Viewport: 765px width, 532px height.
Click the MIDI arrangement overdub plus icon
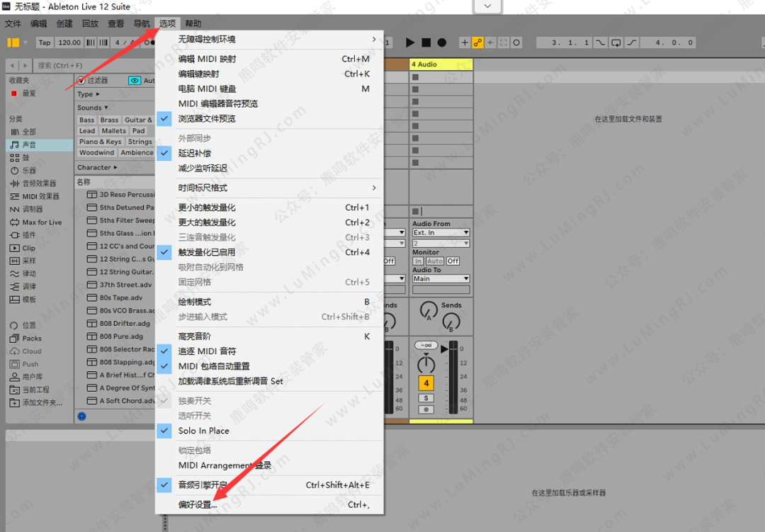(x=465, y=43)
